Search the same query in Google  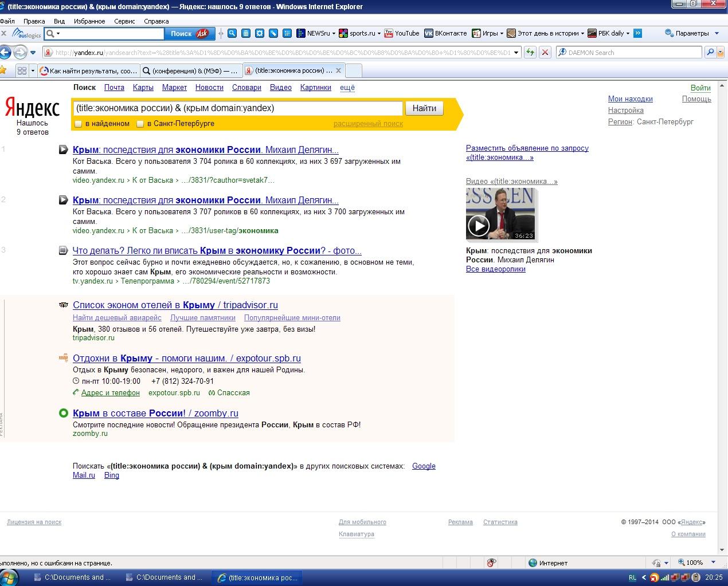pos(424,466)
